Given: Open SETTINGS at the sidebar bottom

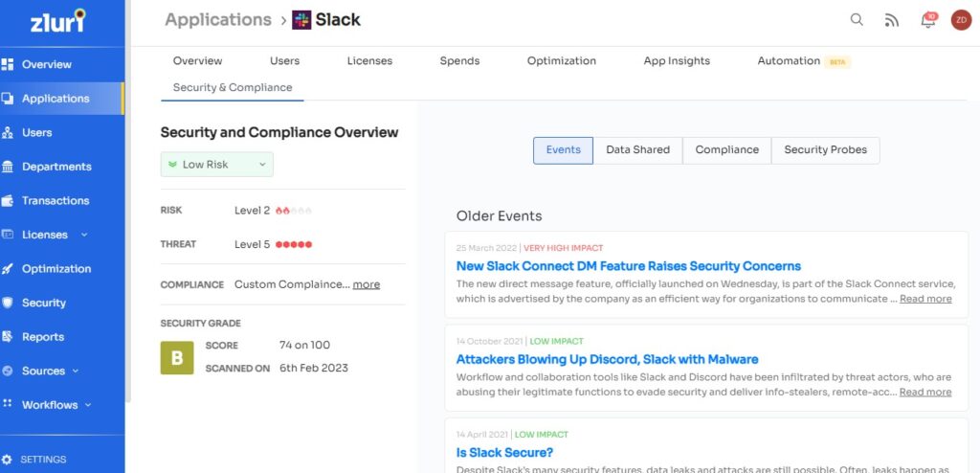Looking at the screenshot, I should pos(43,460).
